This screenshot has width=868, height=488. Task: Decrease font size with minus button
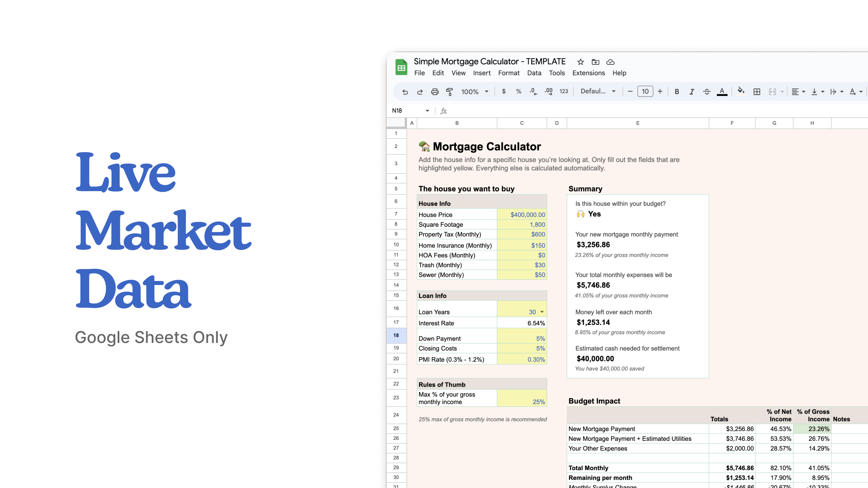[630, 91]
